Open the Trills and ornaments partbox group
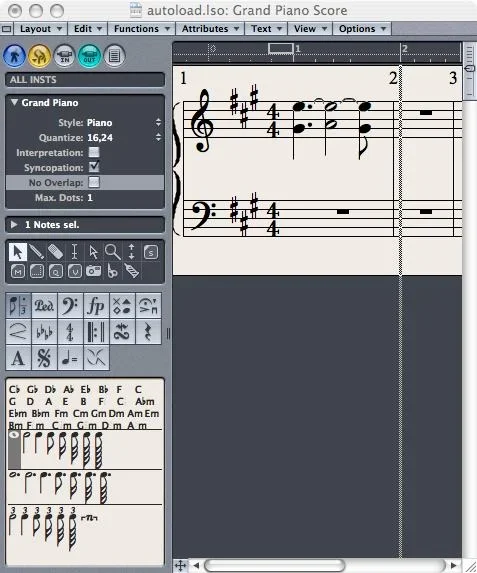The width and height of the screenshot is (477, 573). pyautogui.click(x=122, y=331)
